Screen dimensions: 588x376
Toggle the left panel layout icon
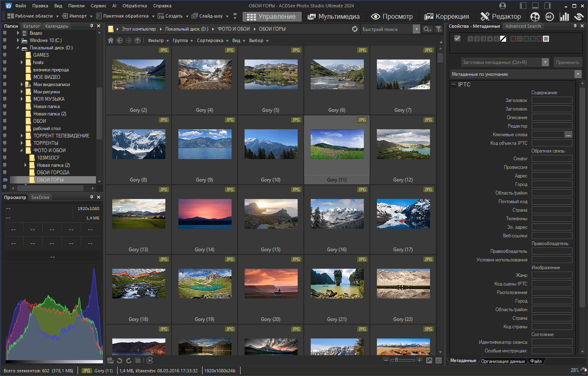[x=523, y=6]
